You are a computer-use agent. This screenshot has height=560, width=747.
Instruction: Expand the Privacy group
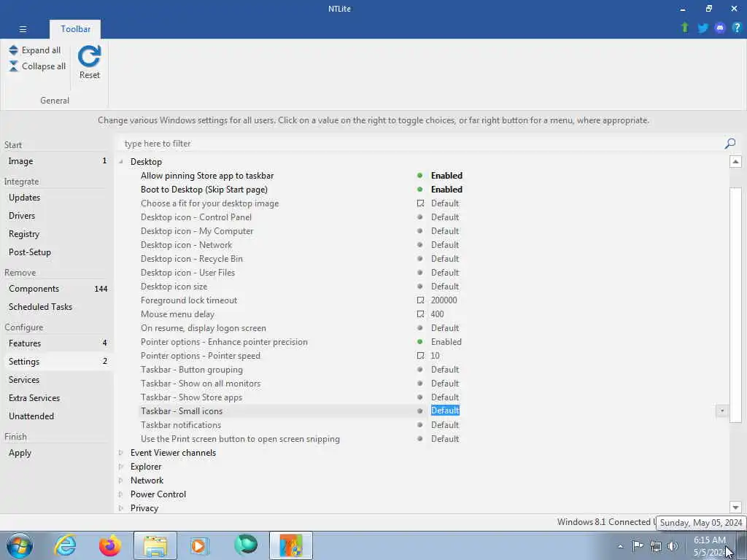tap(121, 508)
